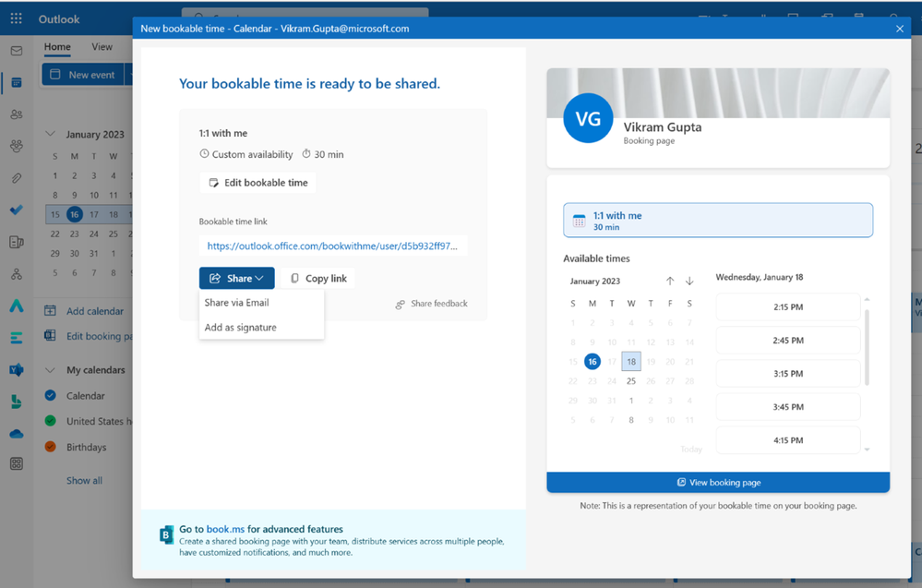Select the 3:45 PM time slot

788,407
